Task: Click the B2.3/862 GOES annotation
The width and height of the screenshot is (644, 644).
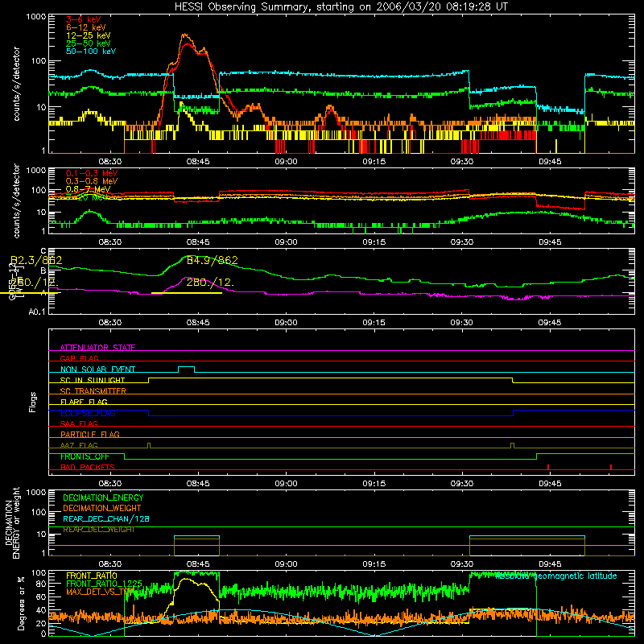Action: (36, 260)
